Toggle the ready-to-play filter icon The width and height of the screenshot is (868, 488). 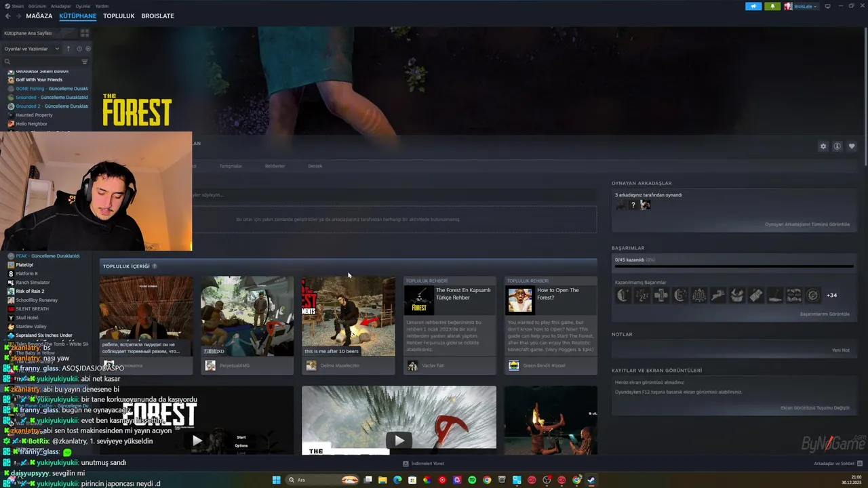point(88,49)
